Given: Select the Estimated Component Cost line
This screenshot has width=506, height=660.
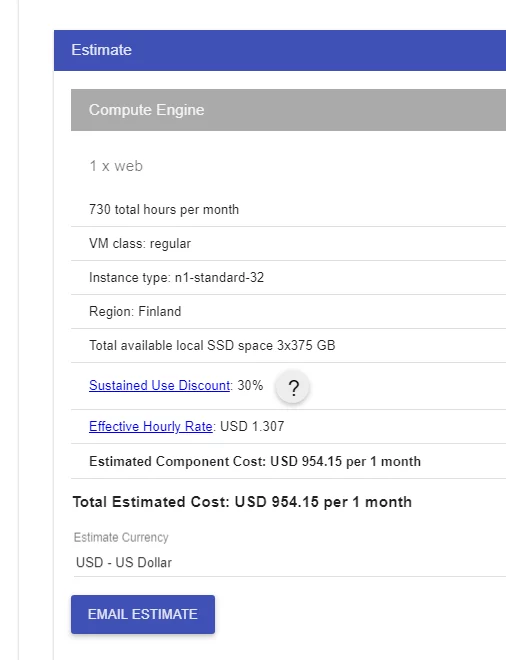Looking at the screenshot, I should coord(288,461).
